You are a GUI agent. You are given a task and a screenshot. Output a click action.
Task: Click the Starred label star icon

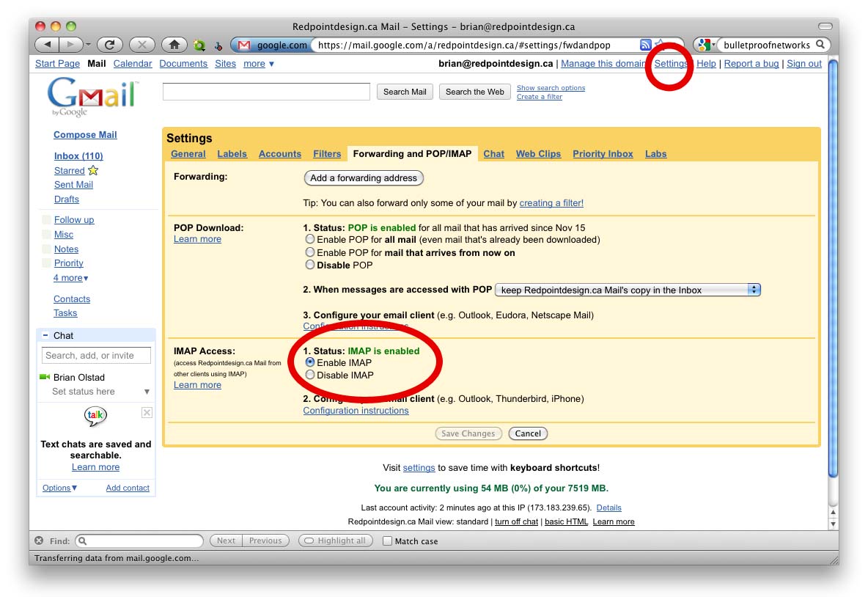93,170
